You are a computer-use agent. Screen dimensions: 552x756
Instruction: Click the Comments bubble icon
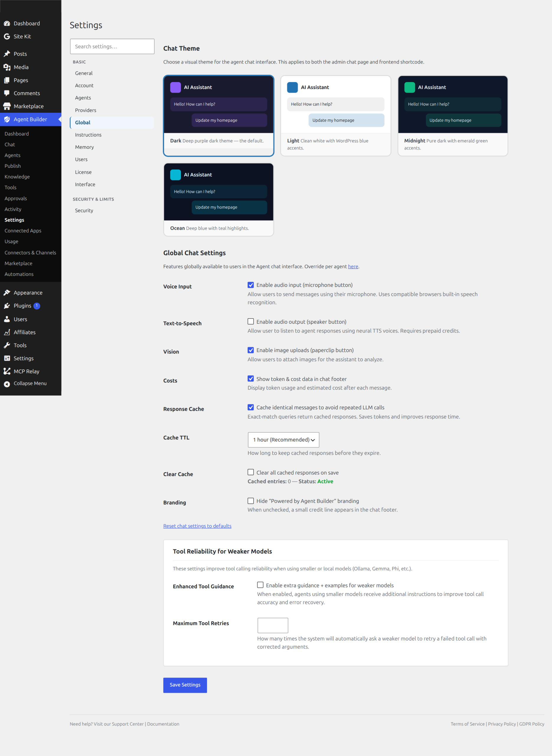(7, 93)
